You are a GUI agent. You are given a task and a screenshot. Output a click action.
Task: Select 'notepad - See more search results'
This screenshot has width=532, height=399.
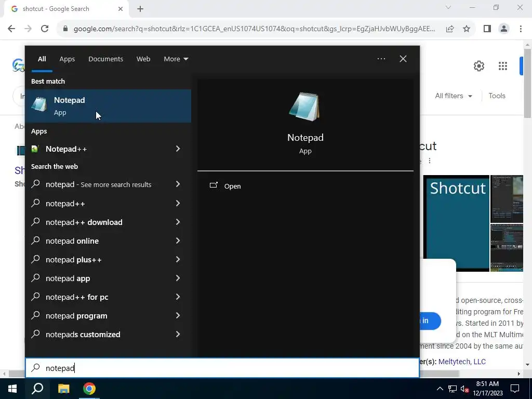click(98, 184)
